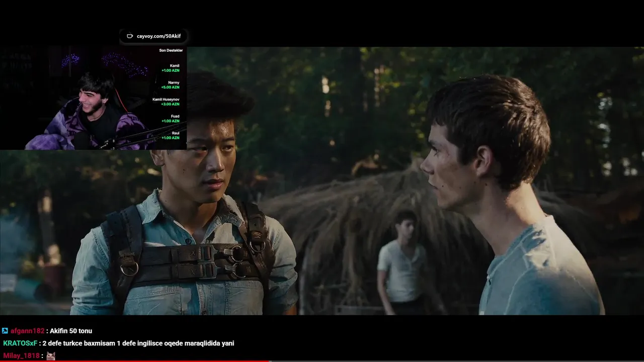Select the username afgann182 in chat
This screenshot has height=362, width=644.
pos(28,331)
